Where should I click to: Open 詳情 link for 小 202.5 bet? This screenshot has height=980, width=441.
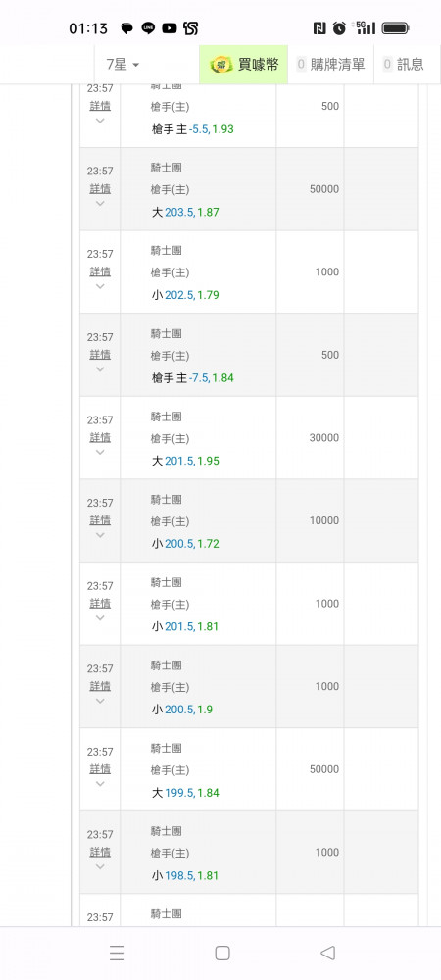(100, 271)
